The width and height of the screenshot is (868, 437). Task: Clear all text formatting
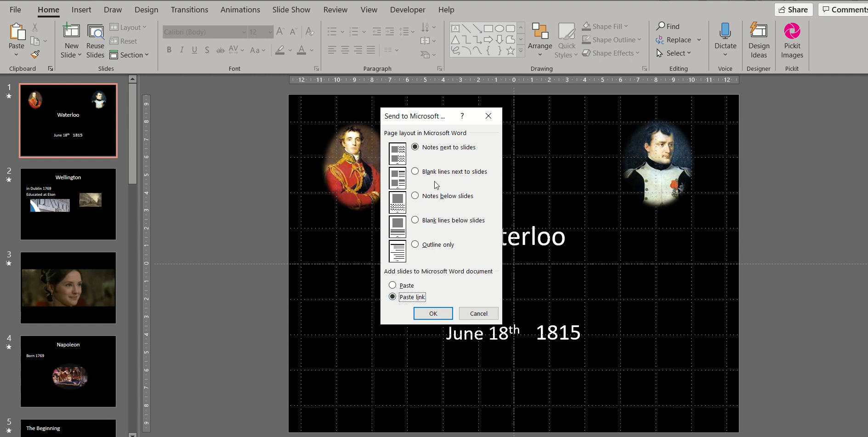tap(310, 32)
